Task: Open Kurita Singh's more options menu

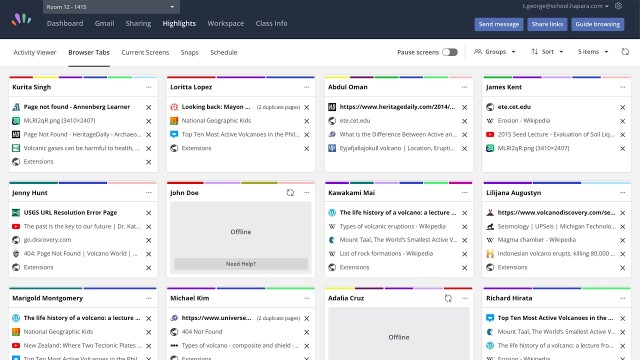Action: [x=149, y=87]
